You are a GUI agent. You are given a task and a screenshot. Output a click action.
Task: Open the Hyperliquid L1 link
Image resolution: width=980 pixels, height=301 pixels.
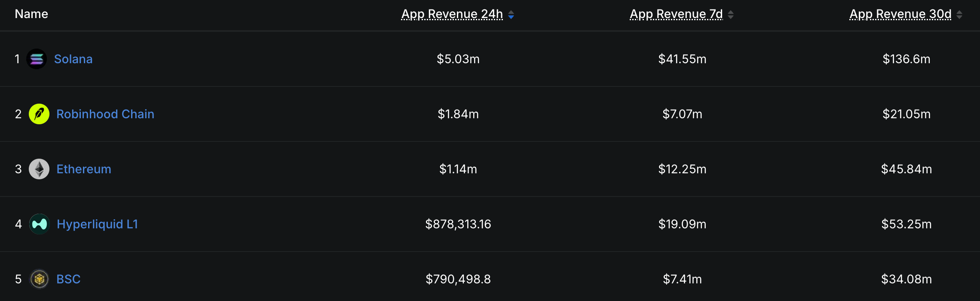click(x=98, y=224)
